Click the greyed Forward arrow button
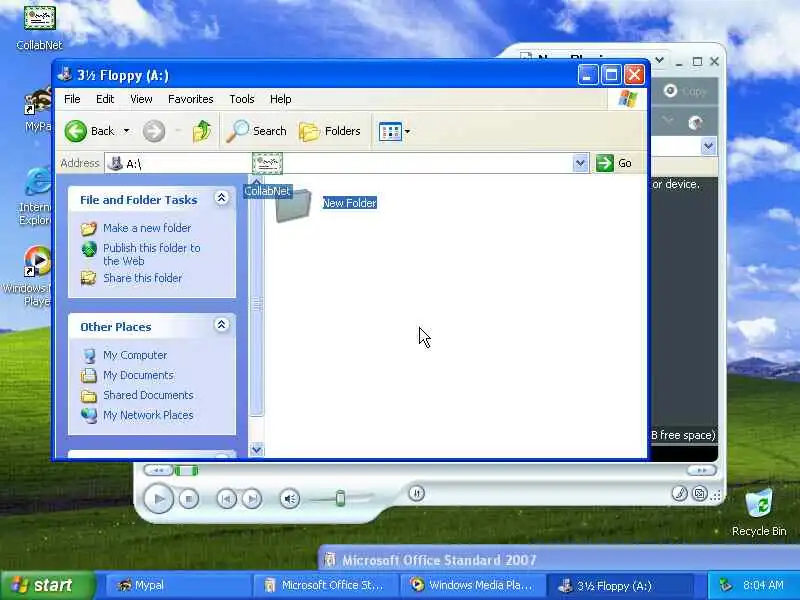 coord(154,132)
